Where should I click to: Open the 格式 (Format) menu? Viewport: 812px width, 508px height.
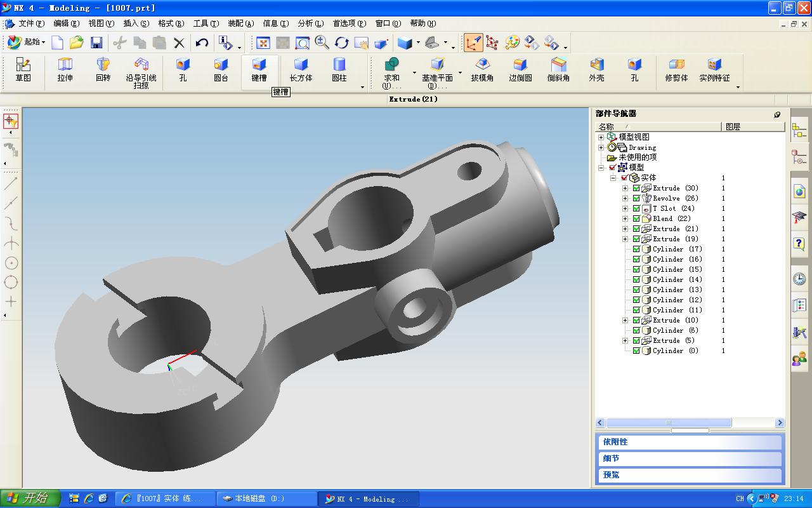[171, 23]
